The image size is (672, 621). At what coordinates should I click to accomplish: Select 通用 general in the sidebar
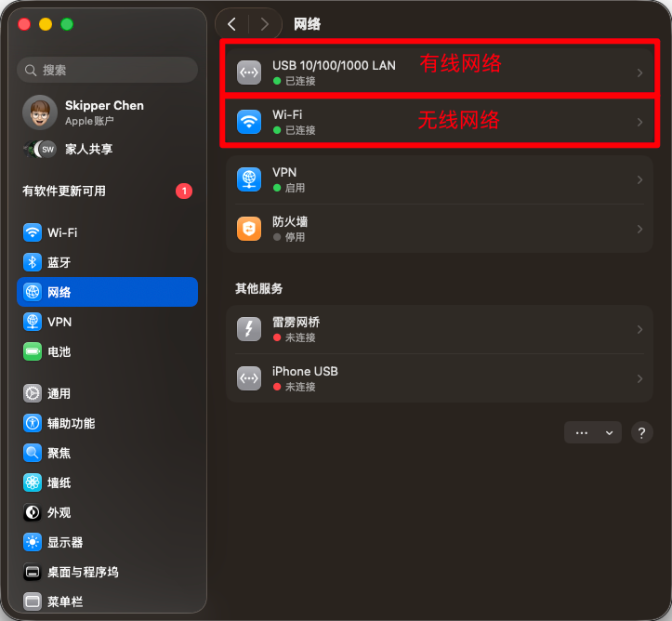tap(107, 393)
